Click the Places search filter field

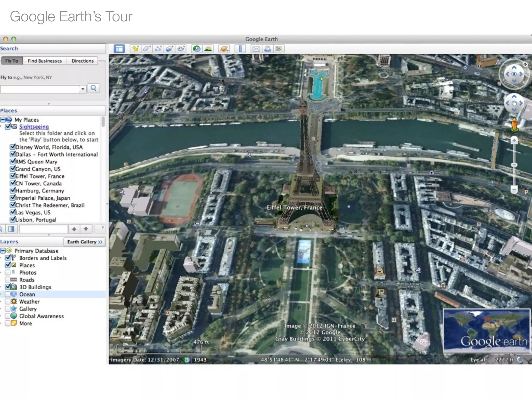(x=44, y=229)
